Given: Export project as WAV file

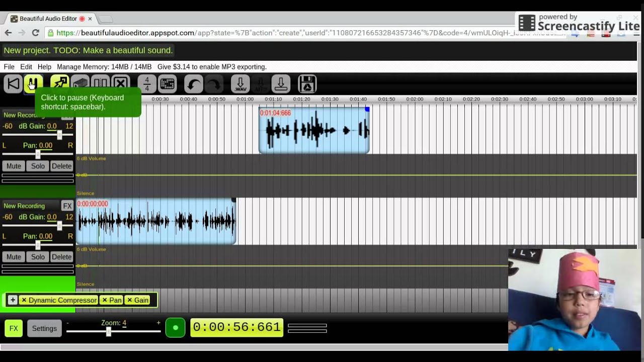Looking at the screenshot, I should [240, 84].
